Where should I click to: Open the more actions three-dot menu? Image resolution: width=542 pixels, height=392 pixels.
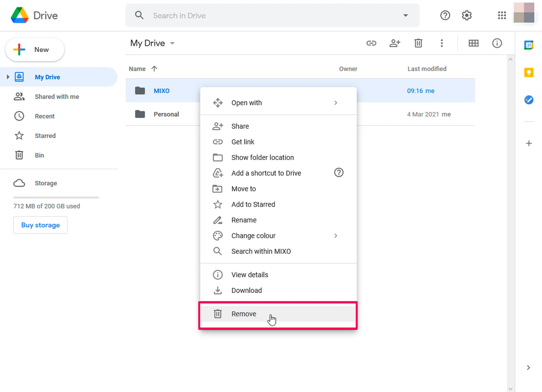click(442, 43)
